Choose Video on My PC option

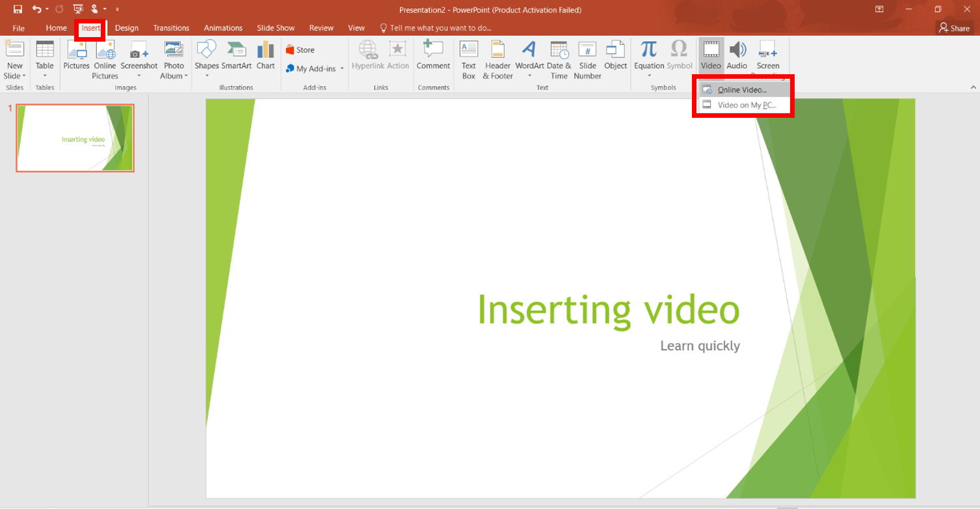tap(746, 105)
